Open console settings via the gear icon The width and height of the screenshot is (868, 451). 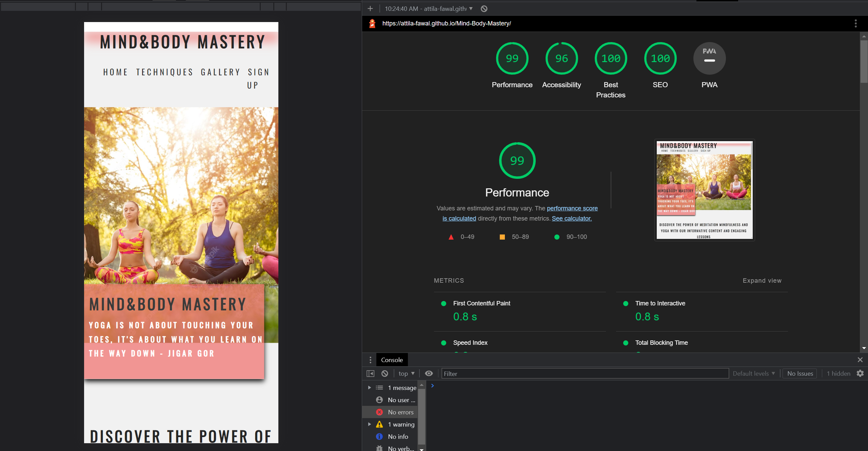tap(860, 373)
